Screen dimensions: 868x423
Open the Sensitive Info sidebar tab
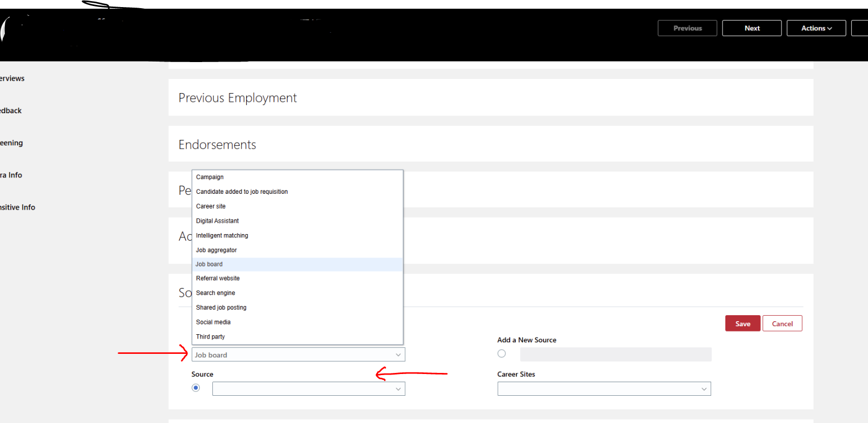(x=17, y=207)
